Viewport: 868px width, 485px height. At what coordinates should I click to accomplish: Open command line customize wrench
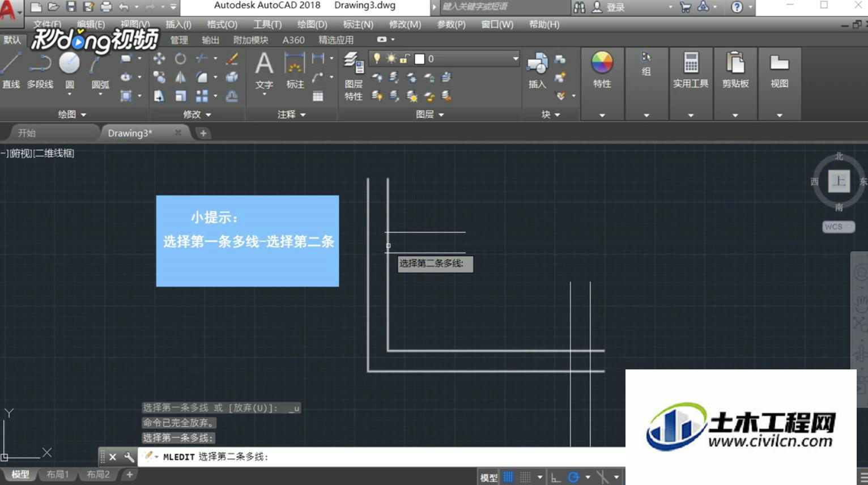tap(129, 457)
